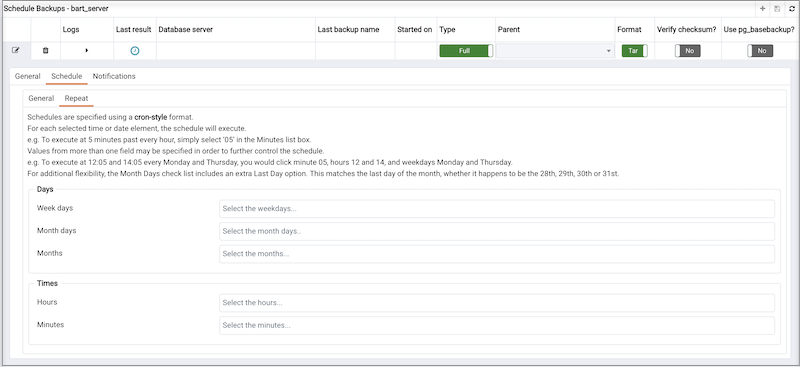Image resolution: width=800 pixels, height=367 pixels.
Task: Click the Hours label
Action: coord(47,302)
